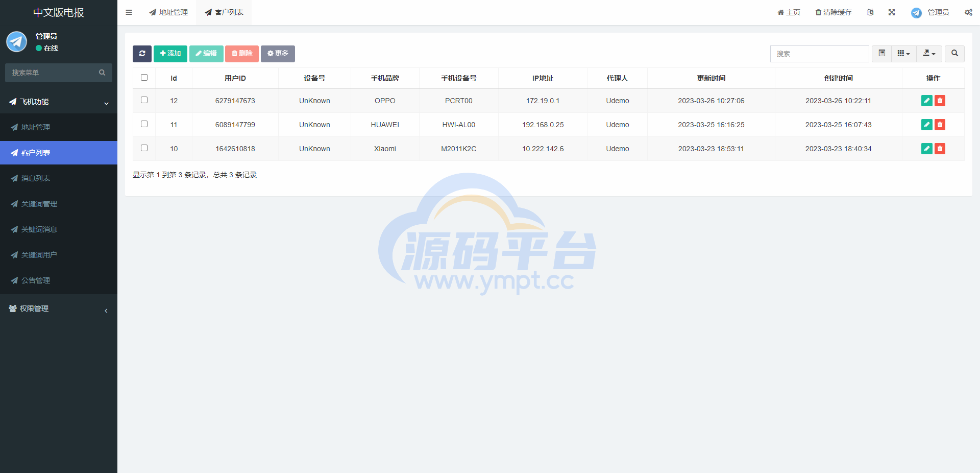The image size is (980, 473).
Task: Select the PCRT00 device cell
Action: [459, 101]
